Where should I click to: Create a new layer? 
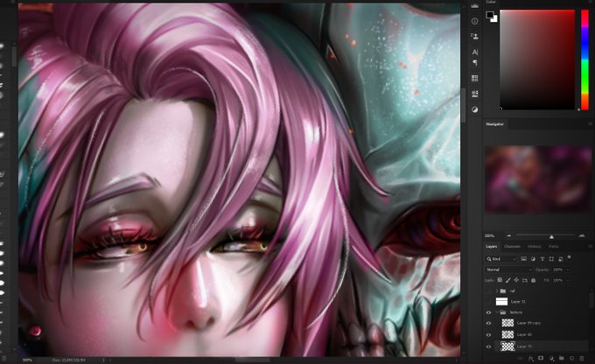click(571, 358)
